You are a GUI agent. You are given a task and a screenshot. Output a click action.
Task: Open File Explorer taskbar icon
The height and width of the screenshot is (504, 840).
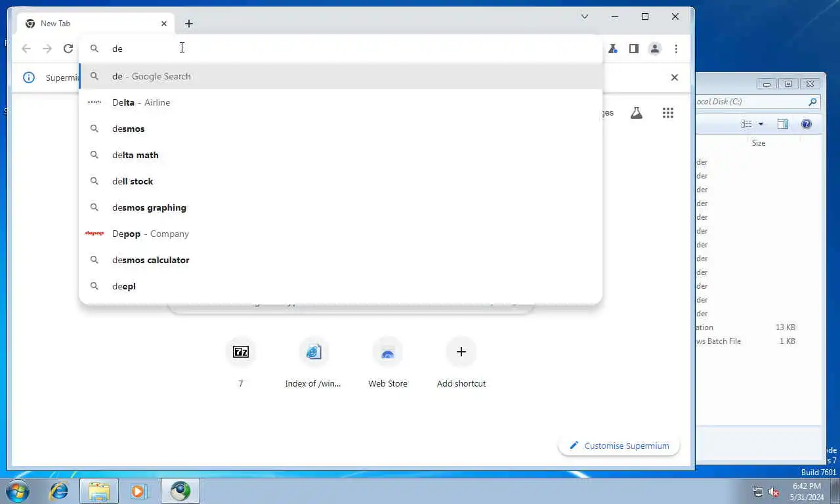point(99,491)
